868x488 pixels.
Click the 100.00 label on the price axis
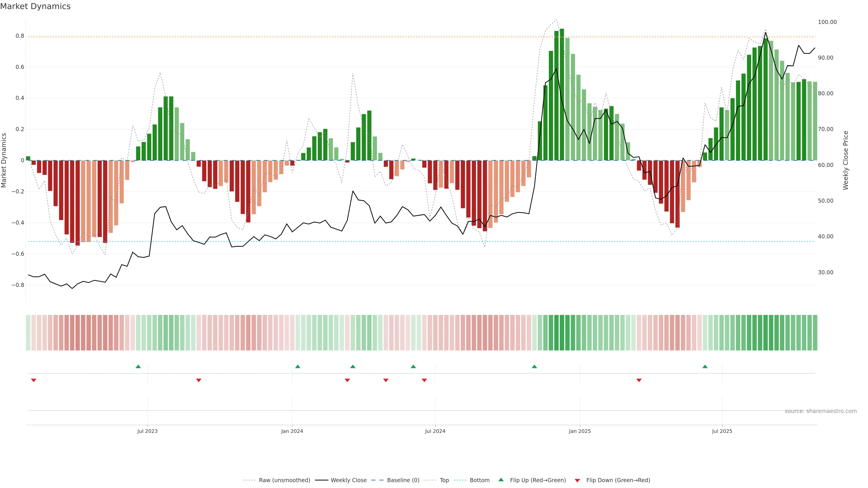[x=827, y=22]
